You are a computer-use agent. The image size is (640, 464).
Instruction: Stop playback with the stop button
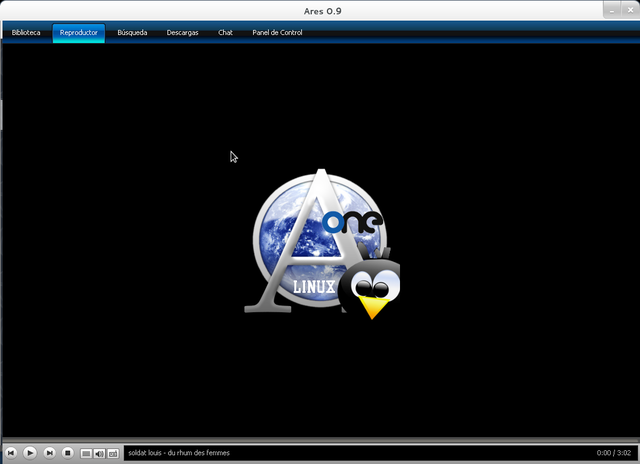68,453
